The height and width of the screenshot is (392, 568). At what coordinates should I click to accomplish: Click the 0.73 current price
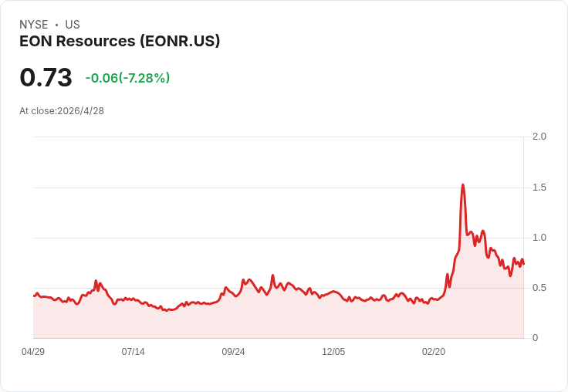click(x=46, y=77)
